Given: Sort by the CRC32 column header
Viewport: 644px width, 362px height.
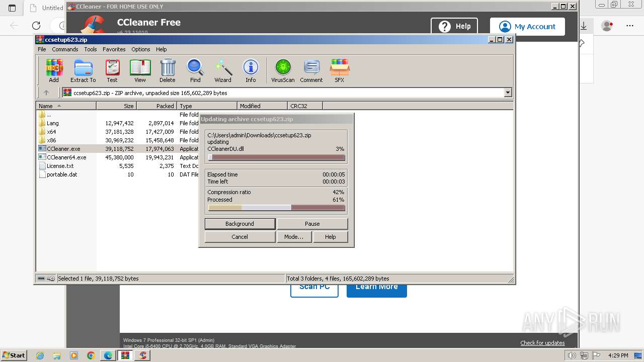Looking at the screenshot, I should click(305, 106).
